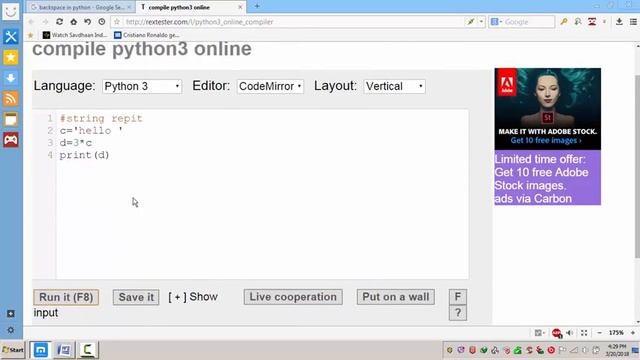Open Favorites star in the sidebar
Image resolution: width=640 pixels, height=360 pixels.
tap(11, 57)
